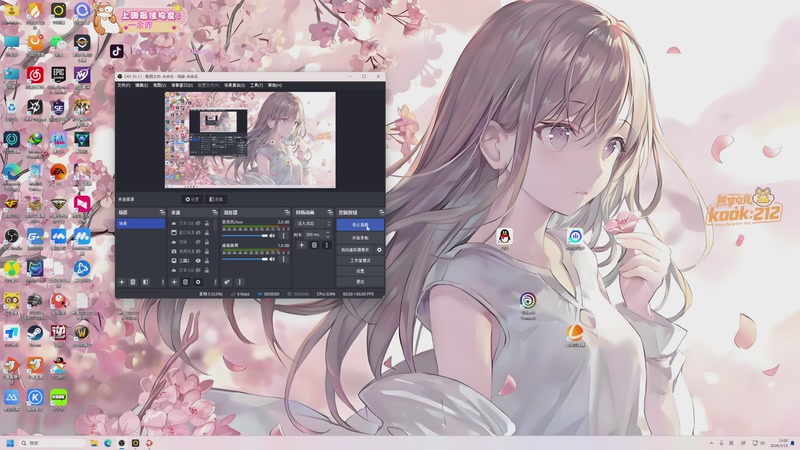The image size is (800, 450).
Task: Remove selected scene with Scenes trash icon
Action: pos(133,282)
